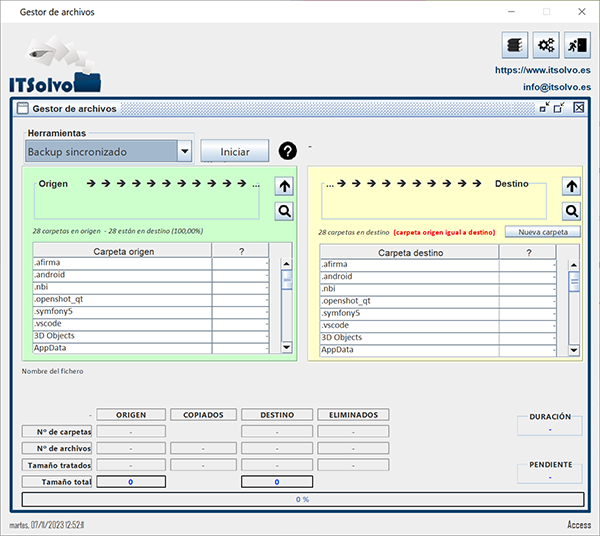The width and height of the screenshot is (600, 536).
Task: Search for a folder in Destino panel
Action: pos(571,211)
